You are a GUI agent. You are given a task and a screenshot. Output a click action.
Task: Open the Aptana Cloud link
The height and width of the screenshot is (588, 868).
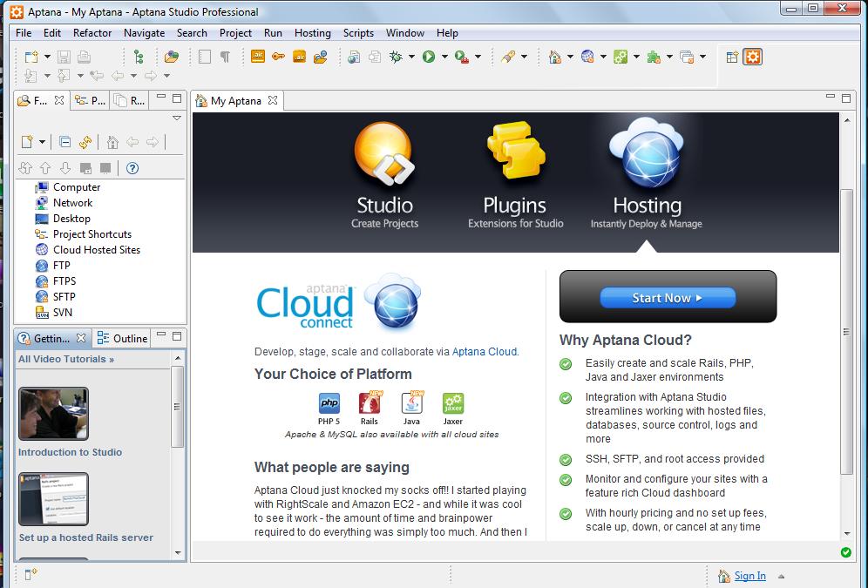(485, 352)
